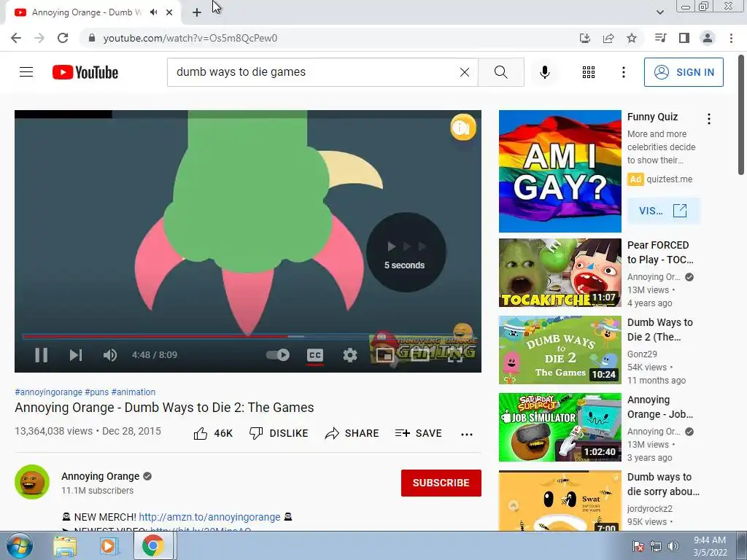Open Pear FORCED to Play video thumbnail

560,273
